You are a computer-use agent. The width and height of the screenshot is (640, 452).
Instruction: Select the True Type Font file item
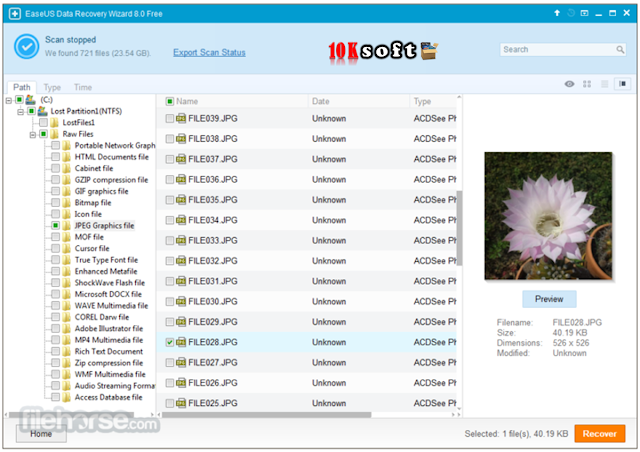coord(106,260)
